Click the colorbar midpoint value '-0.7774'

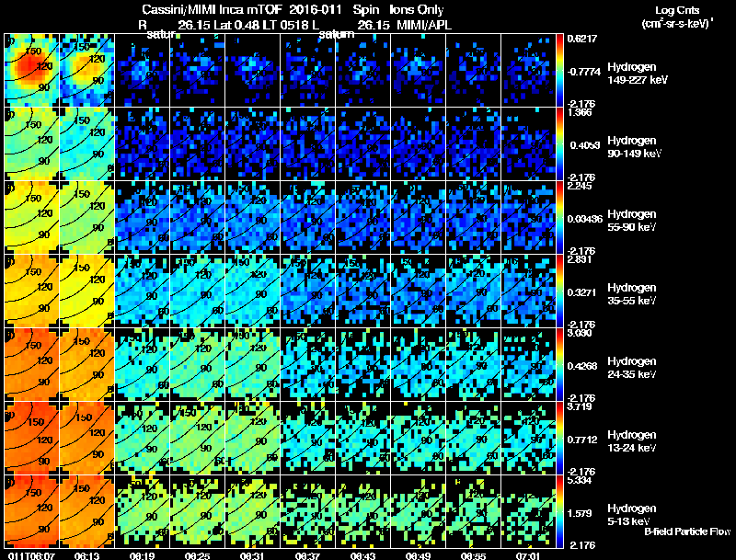[584, 72]
